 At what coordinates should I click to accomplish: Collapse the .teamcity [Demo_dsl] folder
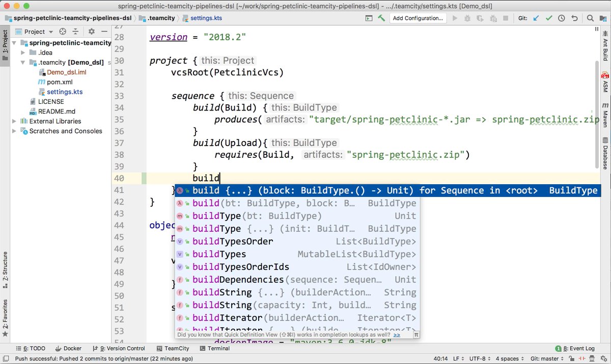[23, 63]
